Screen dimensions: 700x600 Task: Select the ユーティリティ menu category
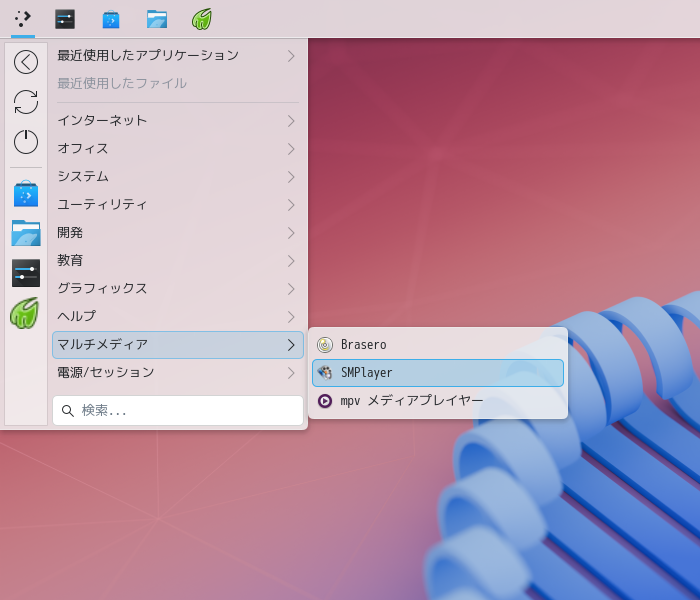pos(178,204)
